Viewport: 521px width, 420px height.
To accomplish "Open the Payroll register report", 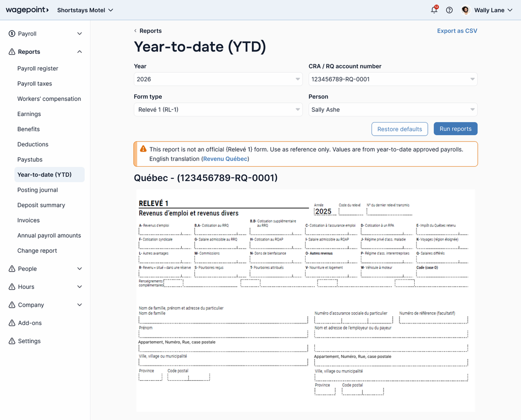I will (38, 69).
